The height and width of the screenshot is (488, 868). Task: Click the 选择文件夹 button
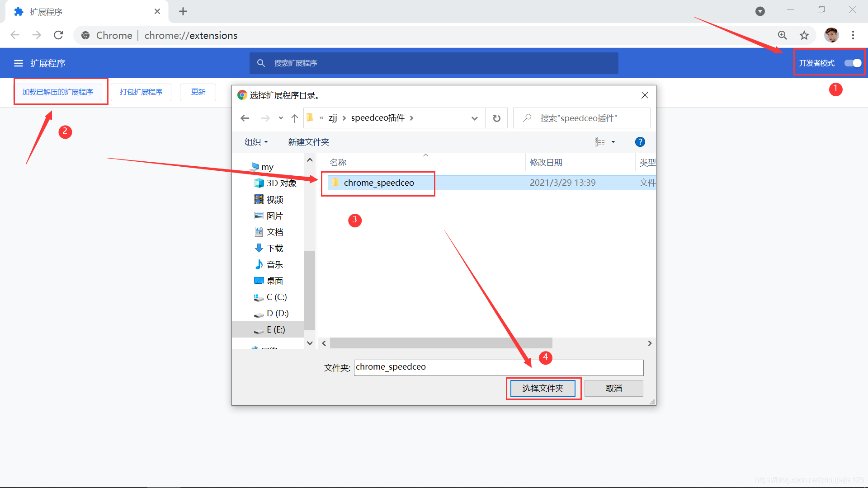(542, 389)
